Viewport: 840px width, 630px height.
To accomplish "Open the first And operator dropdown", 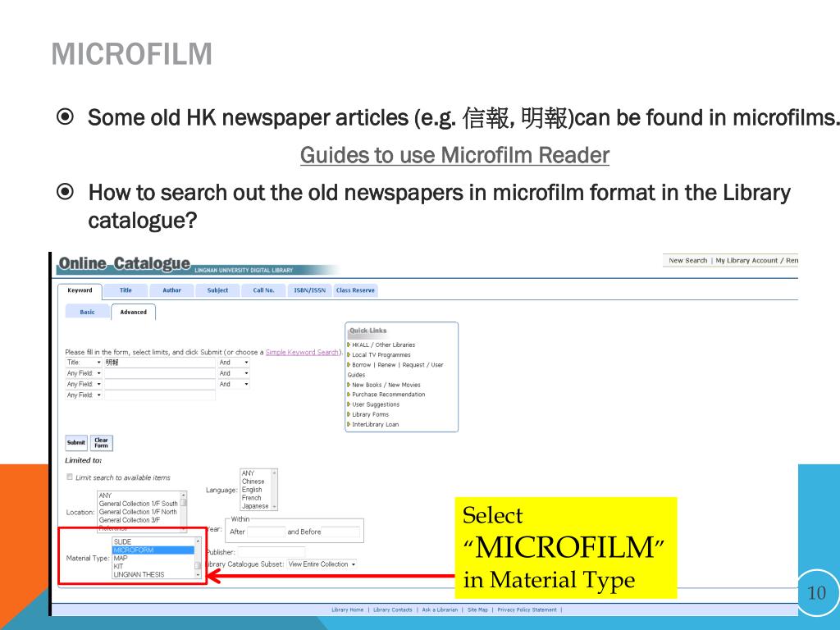I will [x=234, y=363].
